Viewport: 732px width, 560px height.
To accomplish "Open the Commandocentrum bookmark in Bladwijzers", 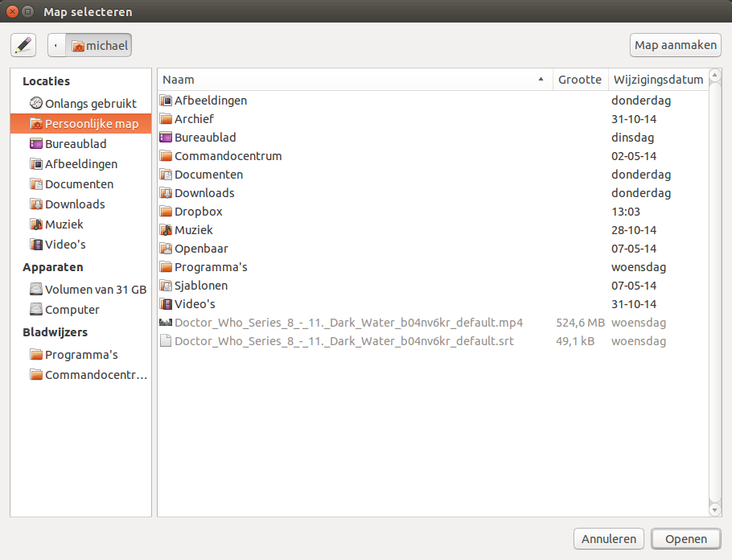I will tap(96, 375).
